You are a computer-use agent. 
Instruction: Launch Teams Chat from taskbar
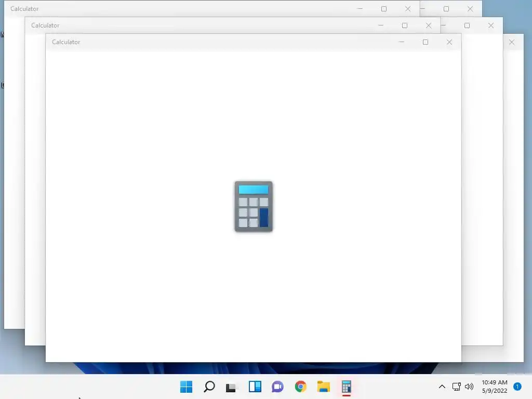point(277,387)
